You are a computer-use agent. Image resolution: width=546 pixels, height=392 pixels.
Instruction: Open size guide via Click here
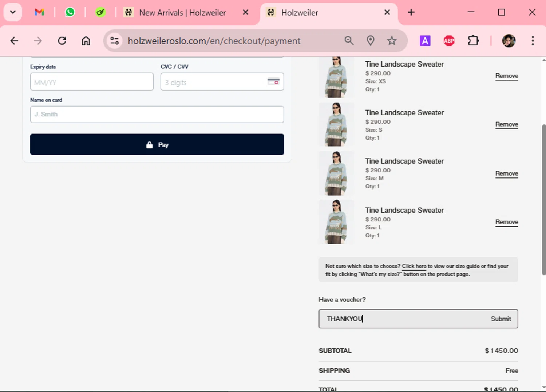tap(414, 266)
